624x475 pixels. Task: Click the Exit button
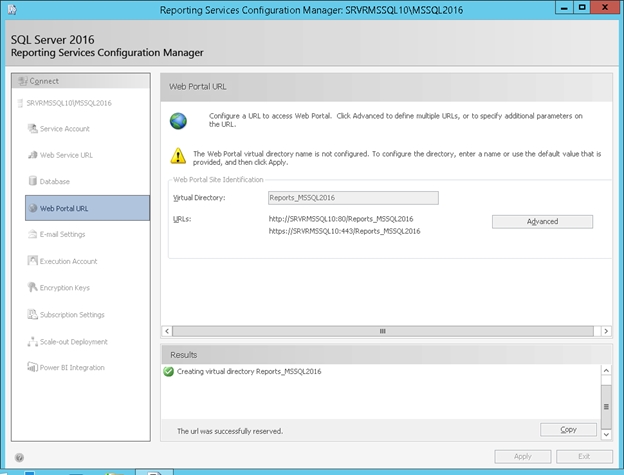point(584,457)
